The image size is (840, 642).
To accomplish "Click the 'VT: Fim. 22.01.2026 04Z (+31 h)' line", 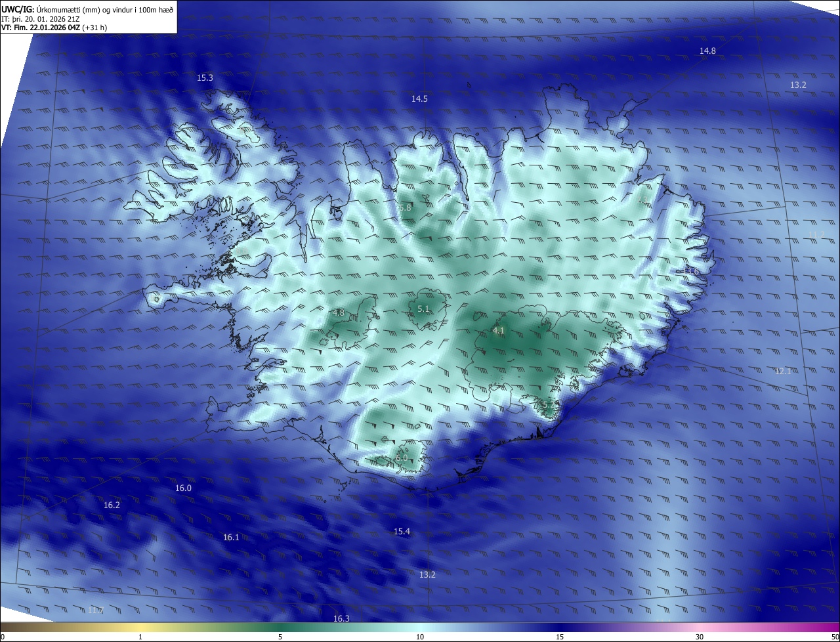I will 54,28.
